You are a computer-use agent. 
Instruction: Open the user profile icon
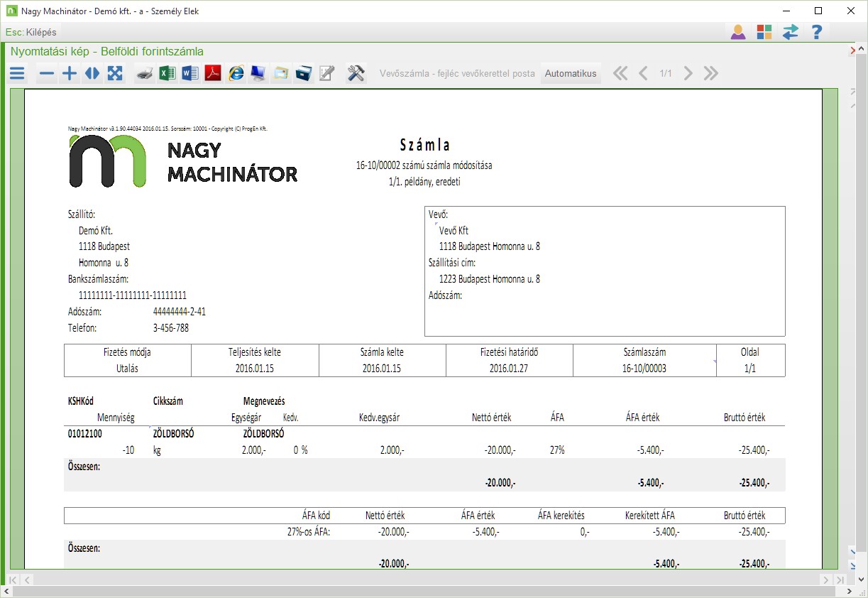738,33
